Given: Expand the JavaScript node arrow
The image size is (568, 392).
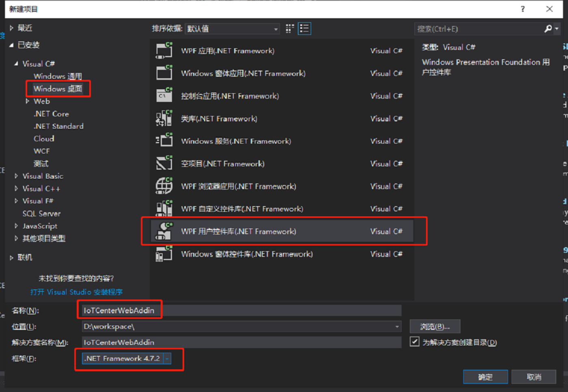Looking at the screenshot, I should point(16,226).
